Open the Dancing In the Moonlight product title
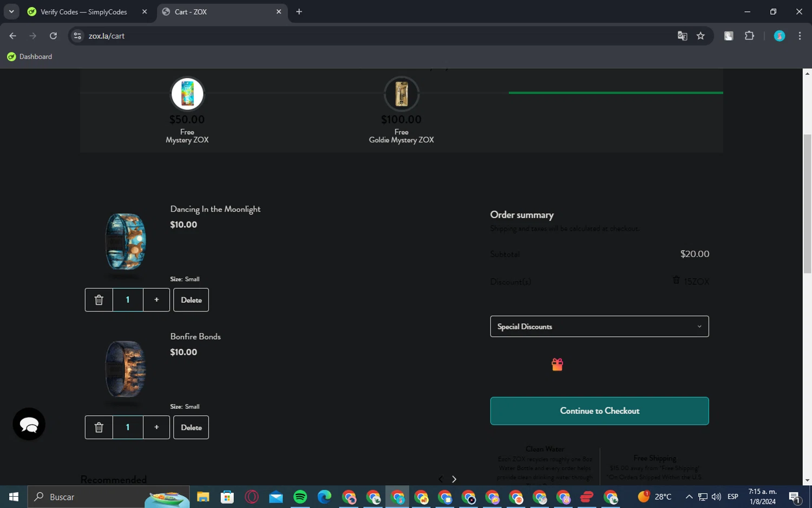Viewport: 812px width, 508px height. [x=215, y=209]
